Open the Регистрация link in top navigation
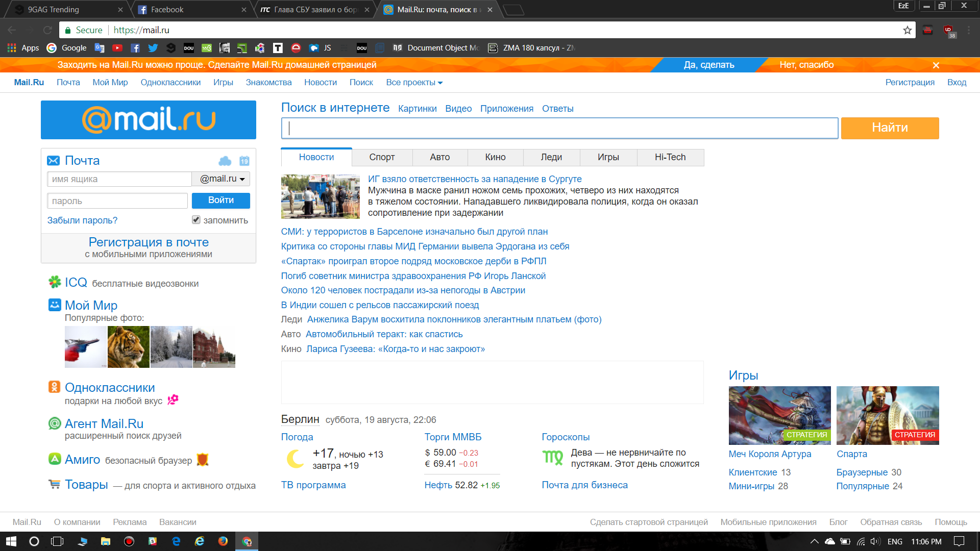This screenshot has width=980, height=551. coord(910,83)
